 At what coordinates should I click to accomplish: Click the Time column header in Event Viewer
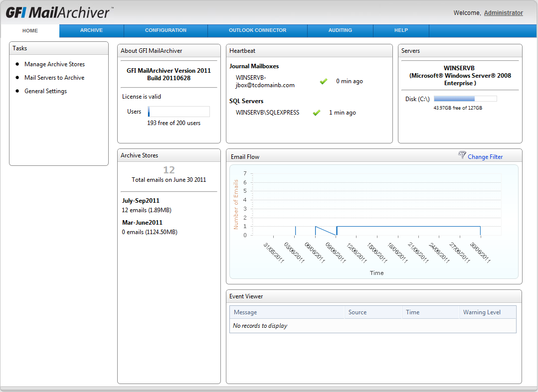[x=430, y=312]
